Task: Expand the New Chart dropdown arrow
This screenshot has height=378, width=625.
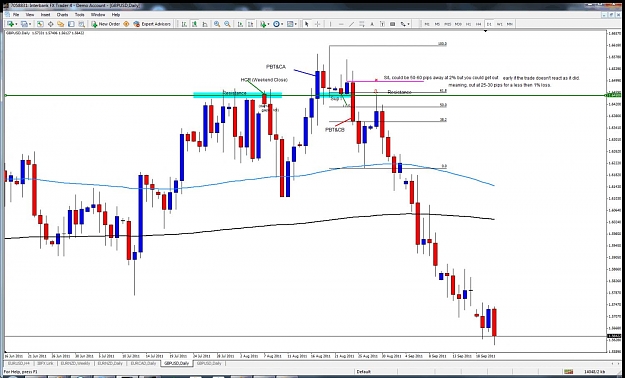Action: coord(16,24)
